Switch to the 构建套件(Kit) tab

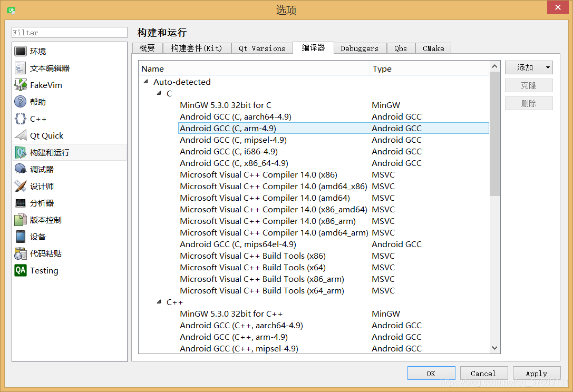(x=197, y=48)
